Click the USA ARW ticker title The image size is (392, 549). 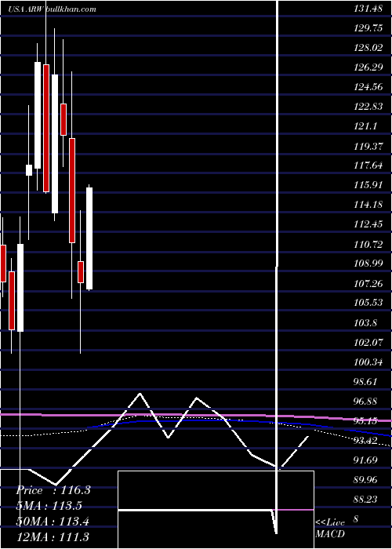26,9
